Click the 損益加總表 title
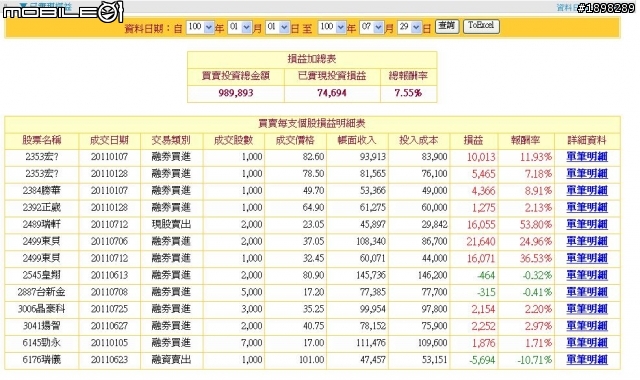Viewport: 640px width, 380px height. [312, 59]
